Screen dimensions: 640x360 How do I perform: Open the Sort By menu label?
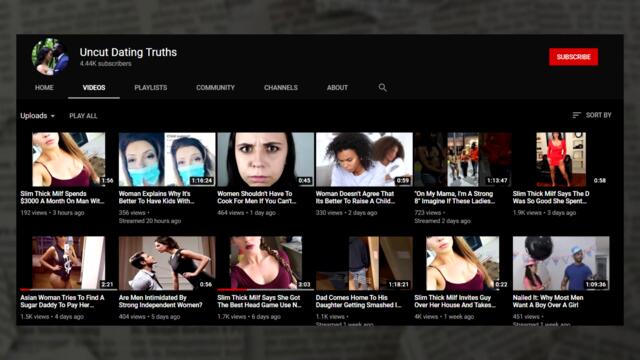point(598,116)
